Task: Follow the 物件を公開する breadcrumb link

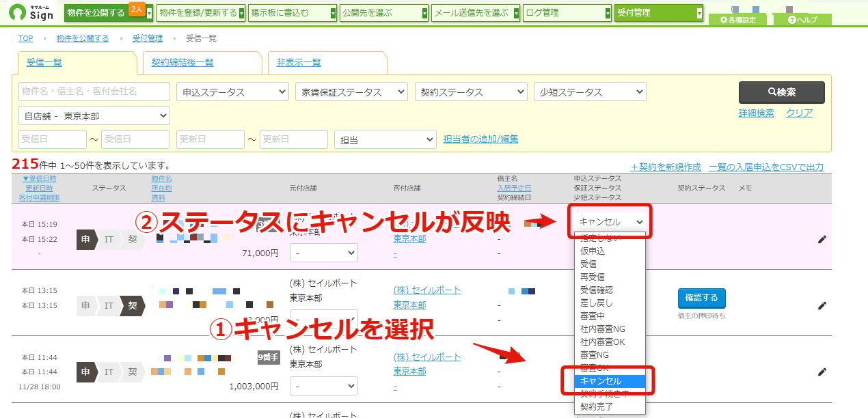Action: 83,38
